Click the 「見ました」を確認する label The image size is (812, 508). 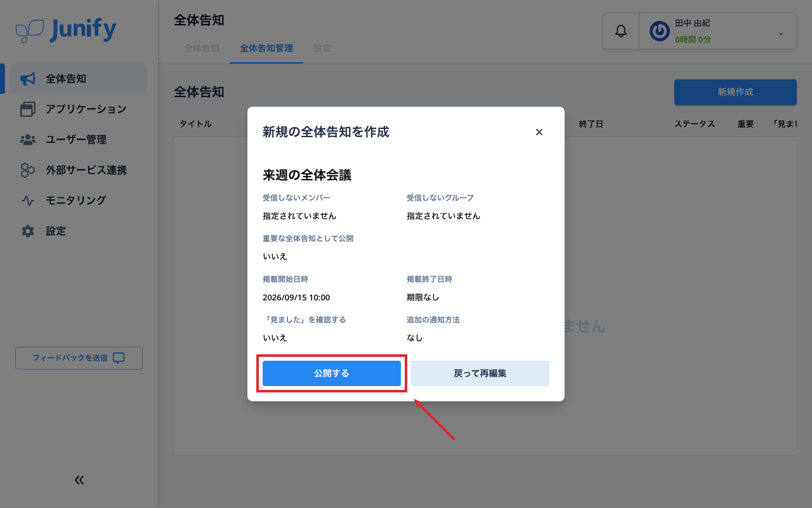click(304, 320)
